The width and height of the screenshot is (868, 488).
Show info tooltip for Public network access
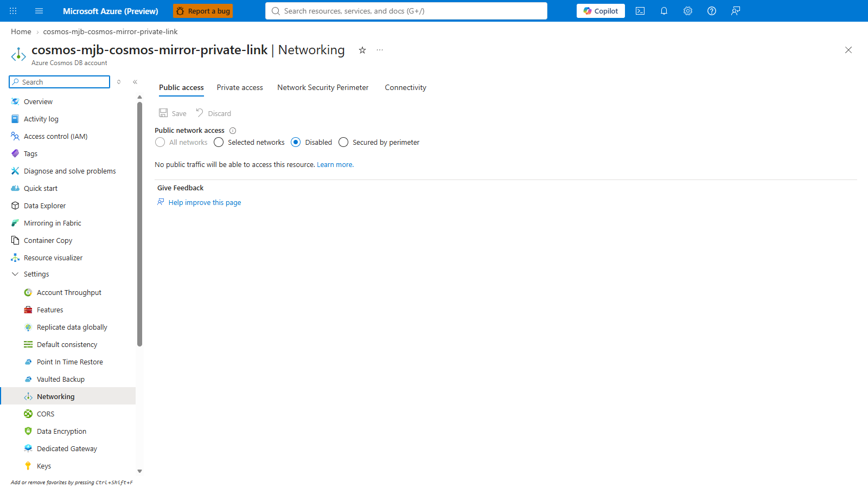click(233, 131)
